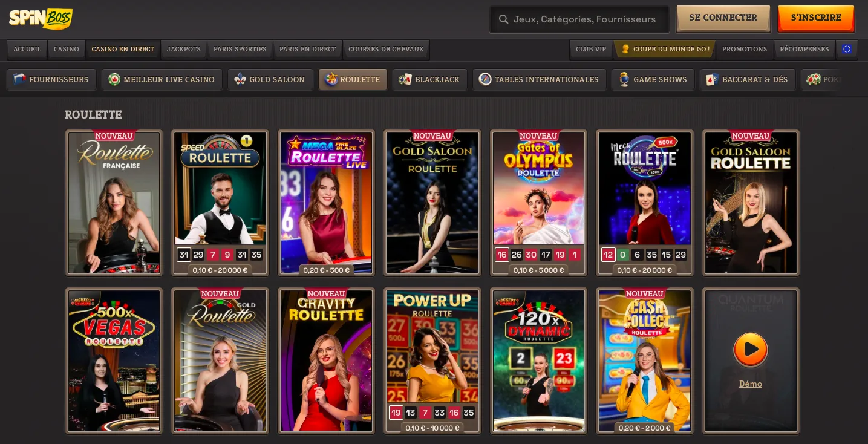The height and width of the screenshot is (444, 868).
Task: Open 120x Dynamic Roulette game
Action: pyautogui.click(x=538, y=361)
